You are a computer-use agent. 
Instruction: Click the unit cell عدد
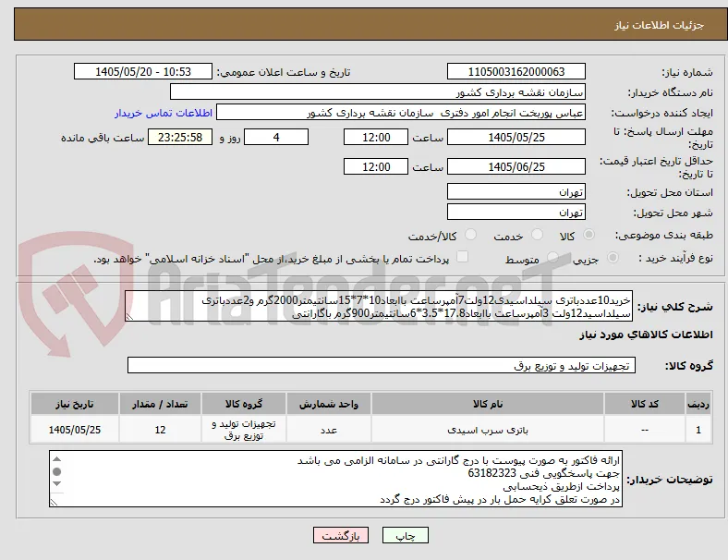[x=329, y=430]
